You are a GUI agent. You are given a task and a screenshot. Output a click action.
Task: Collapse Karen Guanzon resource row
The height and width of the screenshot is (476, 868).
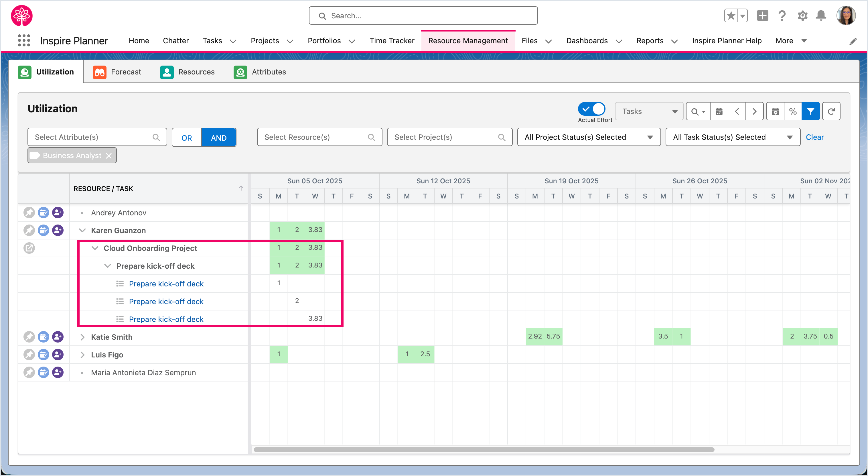click(82, 230)
